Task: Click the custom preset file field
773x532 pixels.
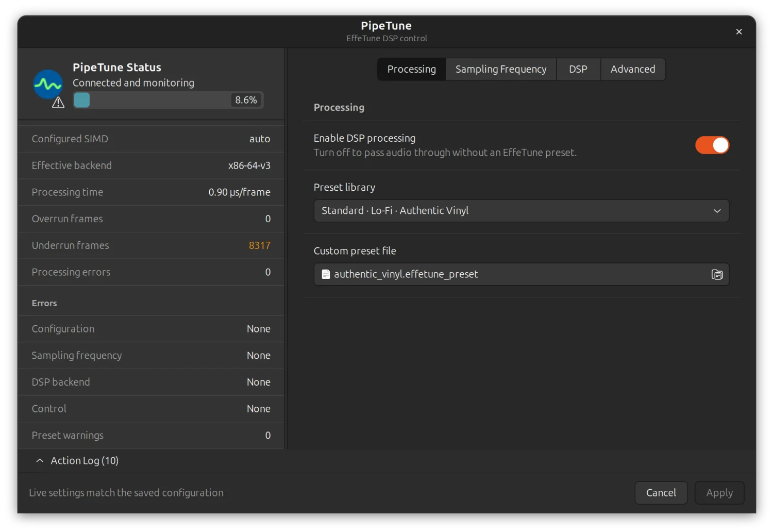Action: click(521, 274)
